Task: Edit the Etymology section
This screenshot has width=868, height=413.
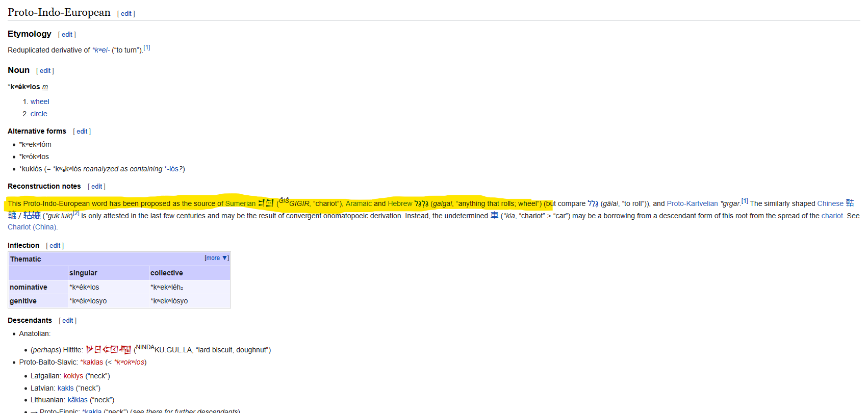Action: [x=67, y=35]
